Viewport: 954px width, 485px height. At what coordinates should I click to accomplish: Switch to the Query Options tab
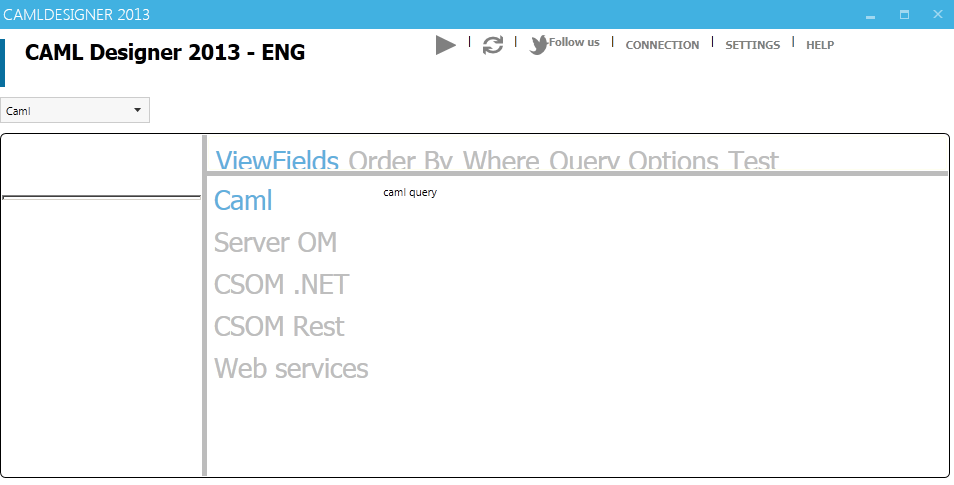tap(633, 161)
